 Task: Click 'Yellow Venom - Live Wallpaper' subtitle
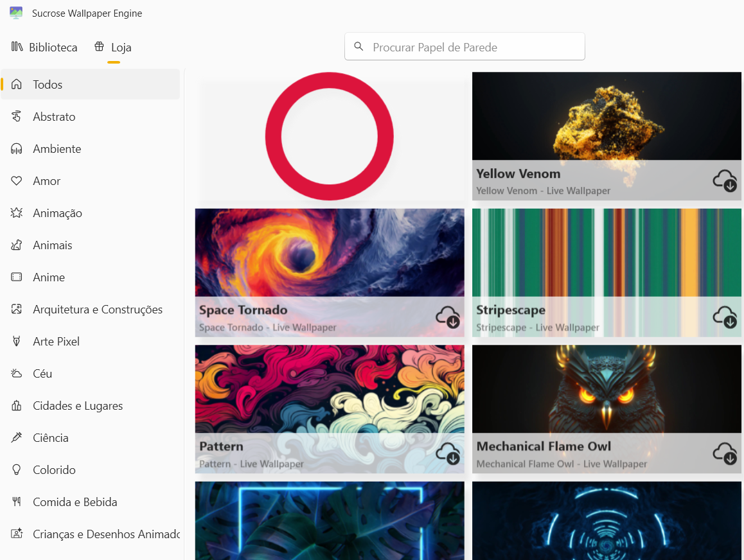click(544, 191)
